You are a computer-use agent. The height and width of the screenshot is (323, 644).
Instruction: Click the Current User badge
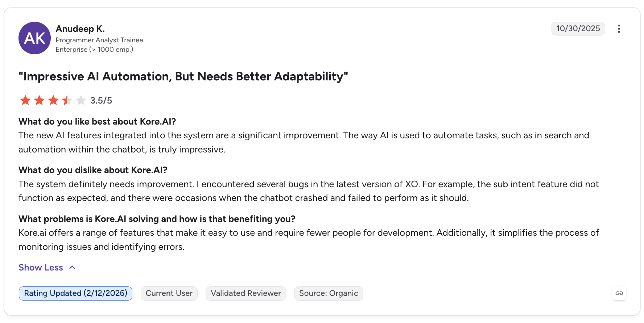coord(169,293)
